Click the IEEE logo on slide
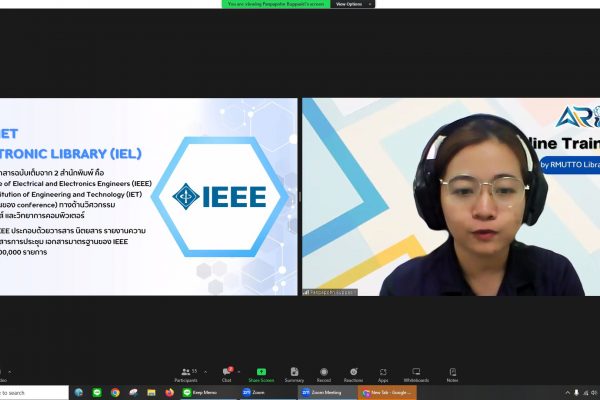This screenshot has height=400, width=600. tap(220, 196)
